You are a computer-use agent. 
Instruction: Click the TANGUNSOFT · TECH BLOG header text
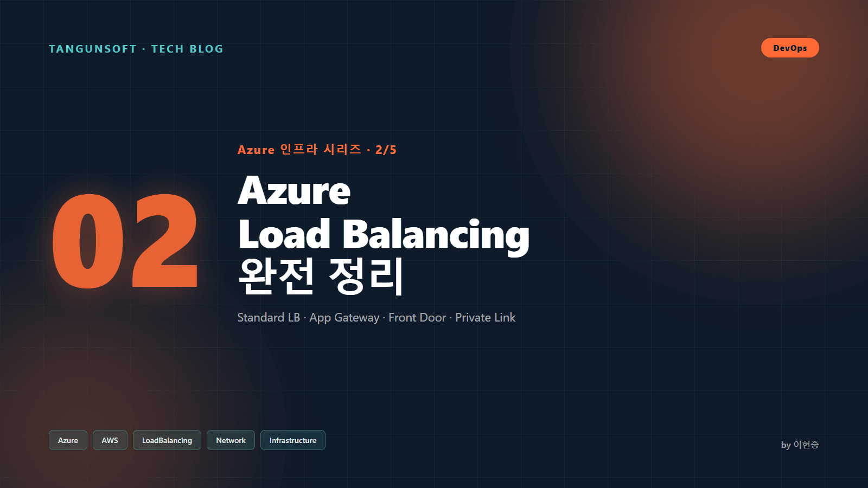coord(136,49)
